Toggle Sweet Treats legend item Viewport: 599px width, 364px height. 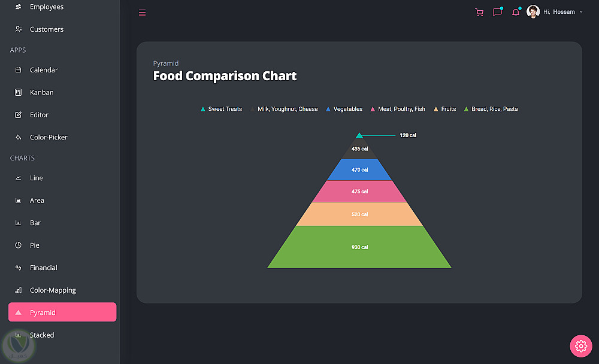coord(221,109)
